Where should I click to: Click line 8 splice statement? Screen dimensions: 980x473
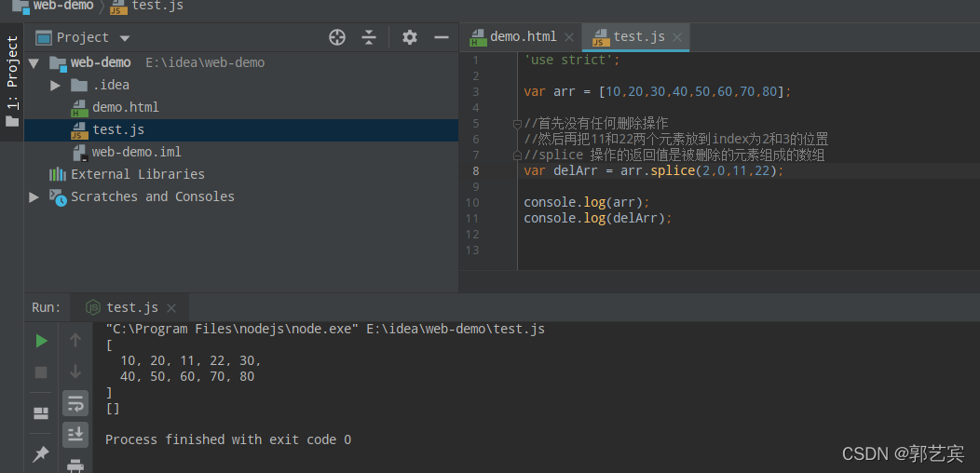654,170
